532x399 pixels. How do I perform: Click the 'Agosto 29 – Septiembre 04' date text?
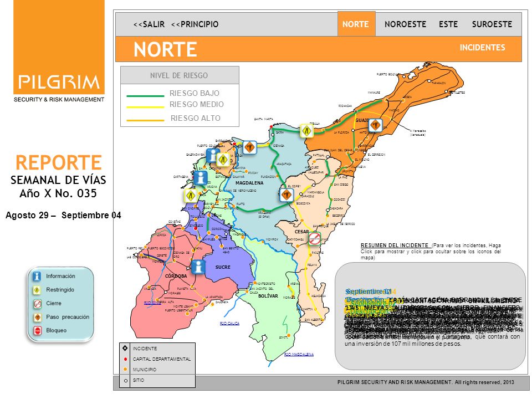[x=63, y=216]
